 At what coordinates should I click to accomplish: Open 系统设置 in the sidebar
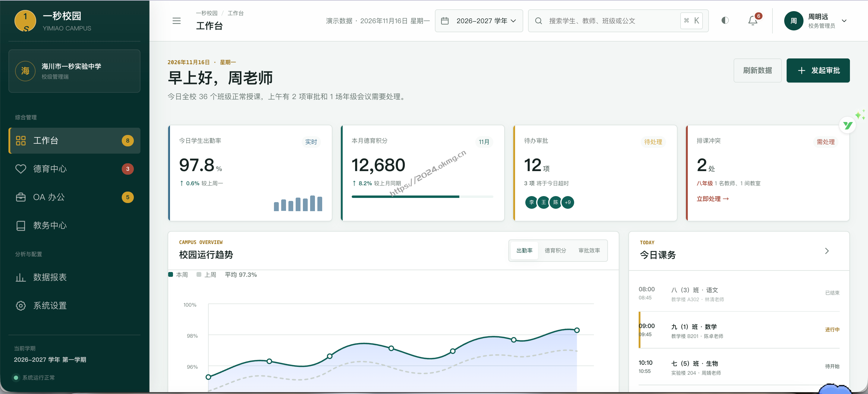[74, 305]
